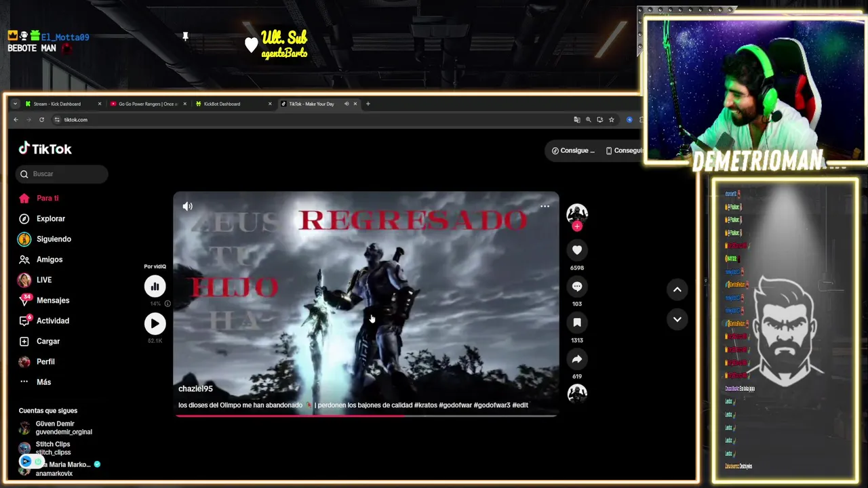Pause the God of War video
The height and width of the screenshot is (488, 868).
pyautogui.click(x=366, y=304)
